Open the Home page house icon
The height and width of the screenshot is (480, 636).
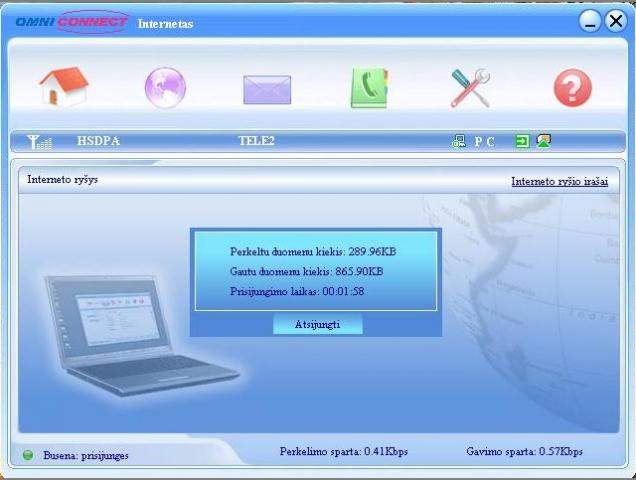64,88
